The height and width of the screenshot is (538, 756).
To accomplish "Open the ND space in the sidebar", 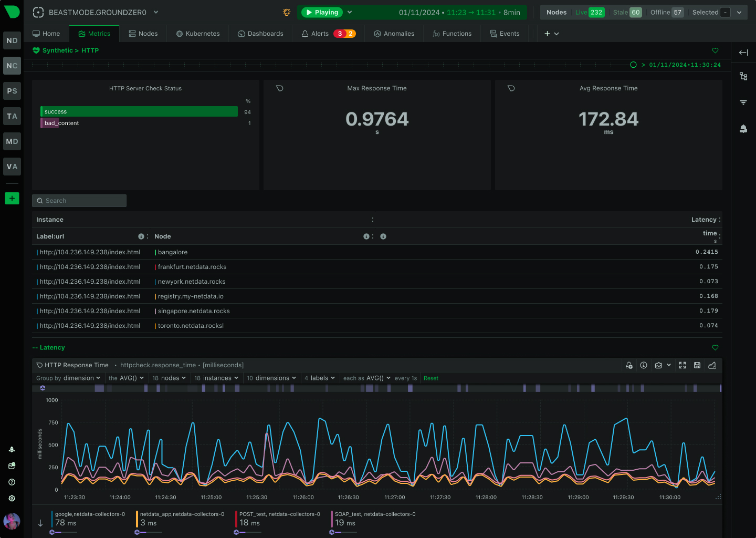I will [x=12, y=40].
